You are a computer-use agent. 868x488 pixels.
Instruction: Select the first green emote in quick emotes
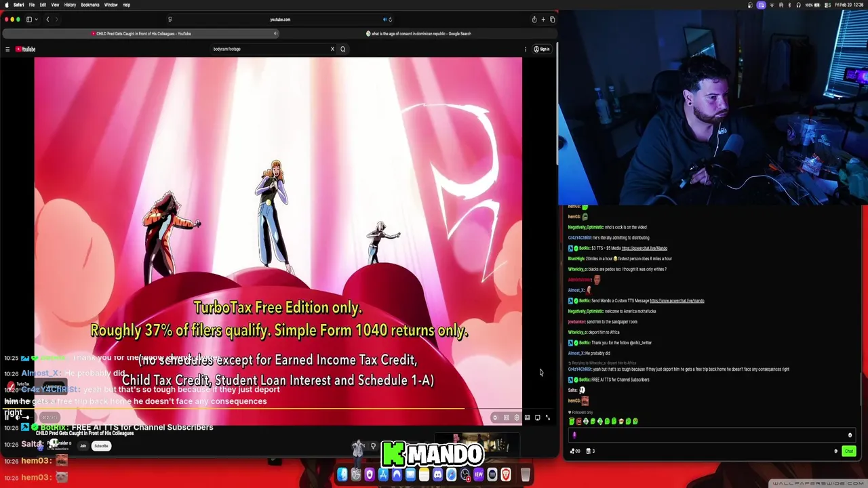572,421
